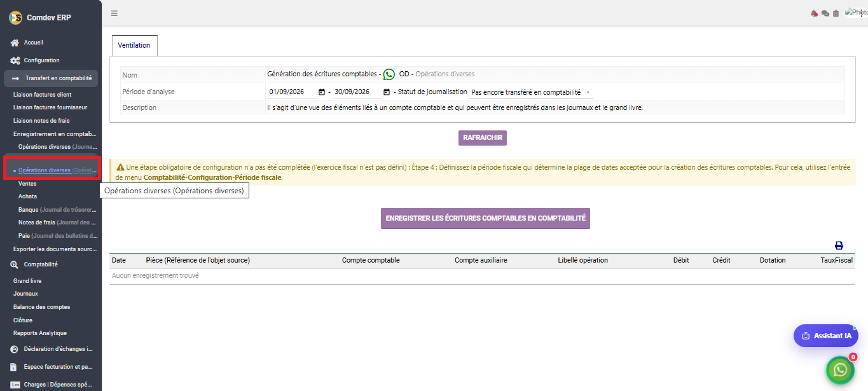The image size is (868, 391).
Task: Click the Transfert en comptabilité arrow icon
Action: [15, 78]
